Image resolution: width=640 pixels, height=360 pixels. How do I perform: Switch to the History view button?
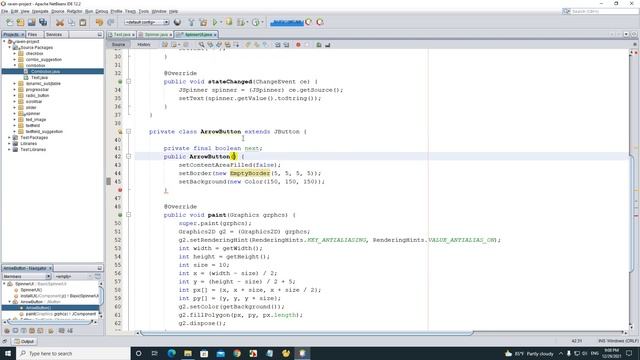click(144, 44)
